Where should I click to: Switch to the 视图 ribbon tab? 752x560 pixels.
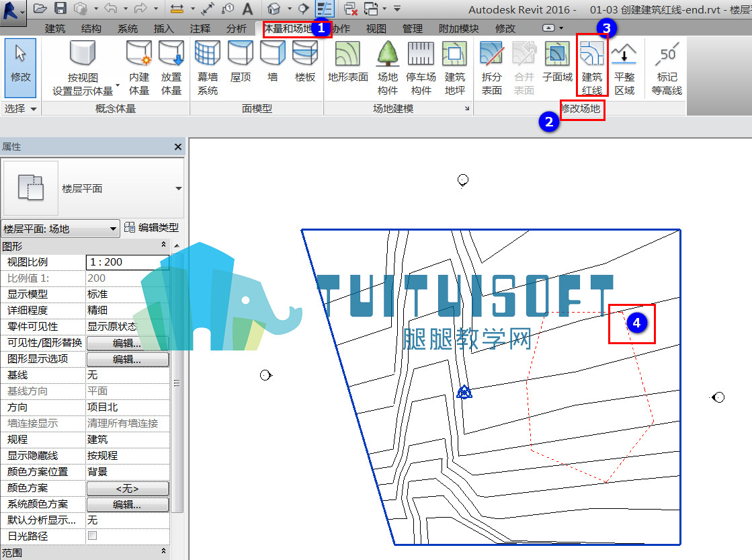[376, 29]
